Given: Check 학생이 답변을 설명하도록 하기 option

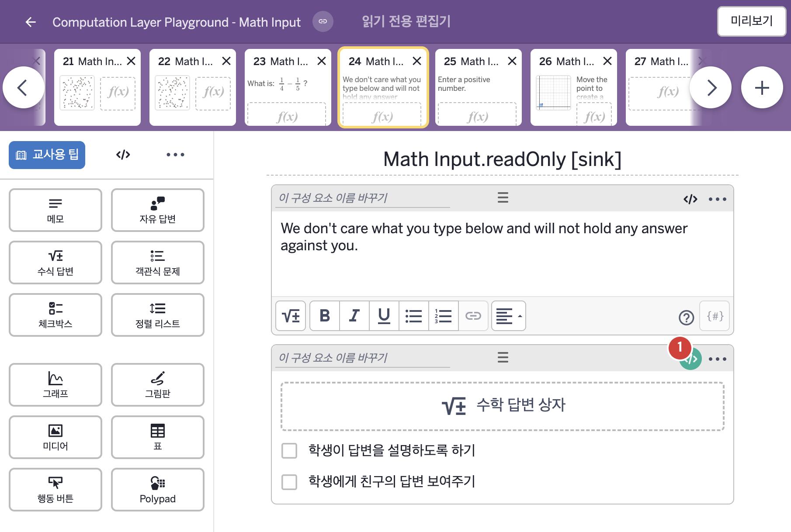Looking at the screenshot, I should [289, 450].
